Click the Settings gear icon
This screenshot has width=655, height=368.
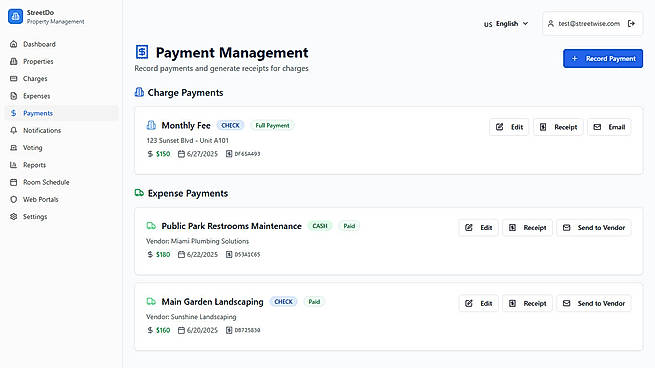[14, 217]
